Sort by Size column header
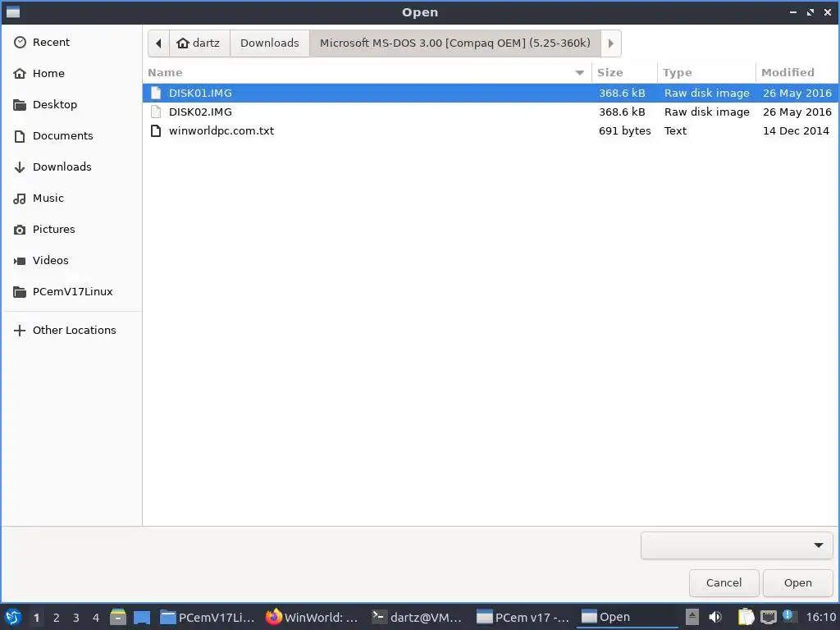 click(x=624, y=72)
